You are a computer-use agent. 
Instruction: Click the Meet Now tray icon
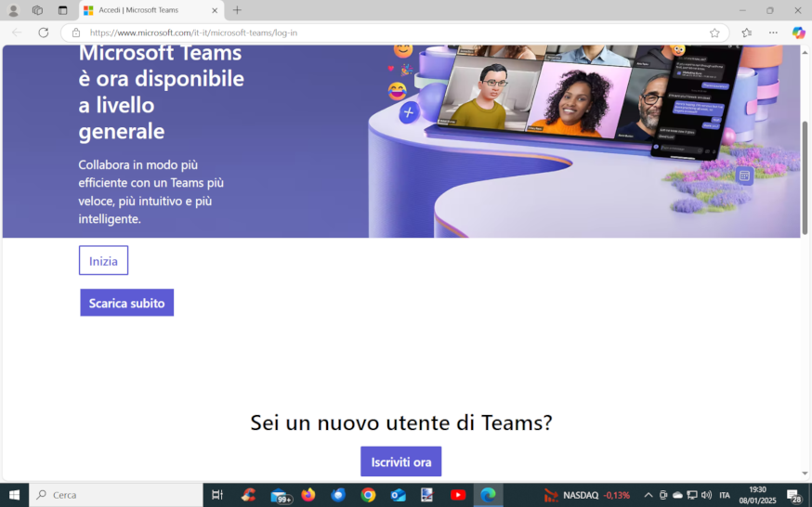(x=663, y=495)
